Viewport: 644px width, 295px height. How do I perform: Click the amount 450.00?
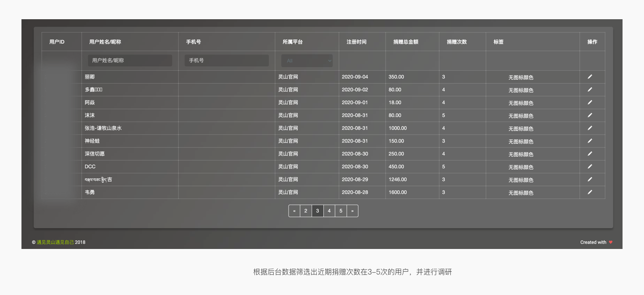[x=396, y=167]
